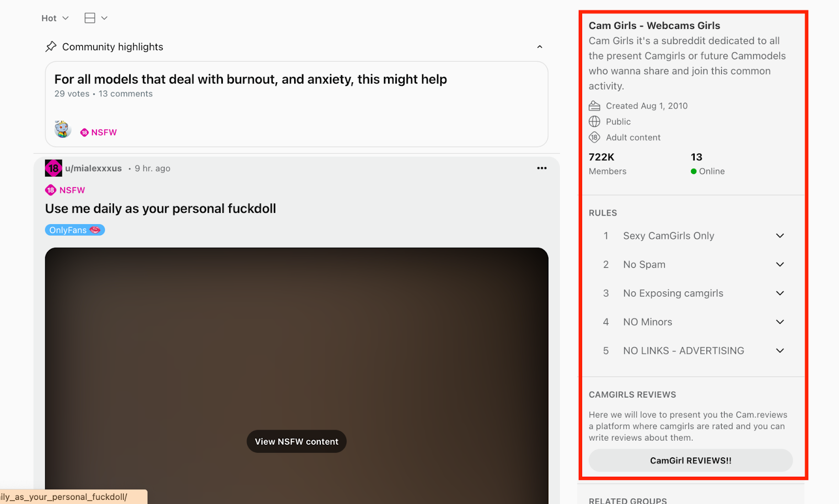Image resolution: width=839 pixels, height=504 pixels.
Task: Click the cake icon next to Created date
Action: point(595,106)
